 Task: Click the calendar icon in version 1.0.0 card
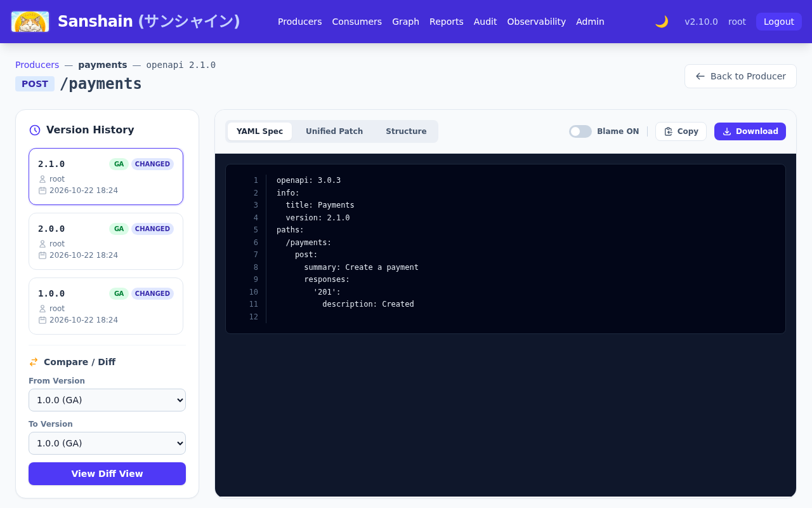(43, 320)
